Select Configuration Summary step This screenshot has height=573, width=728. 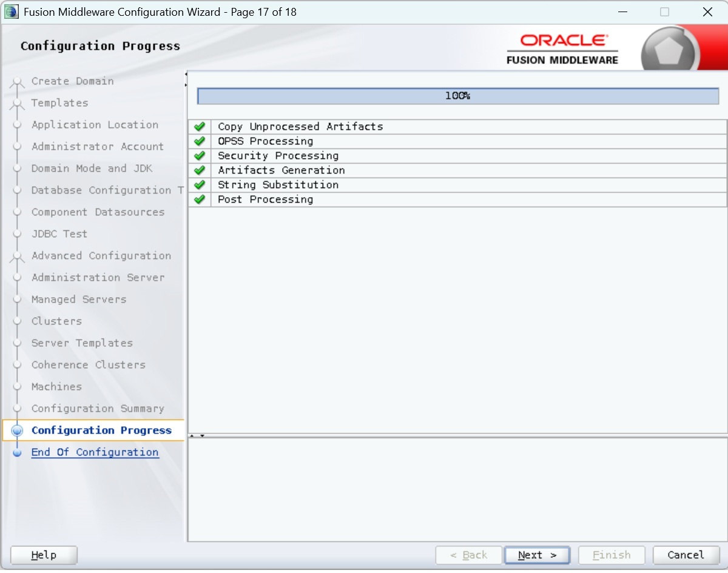pos(98,409)
